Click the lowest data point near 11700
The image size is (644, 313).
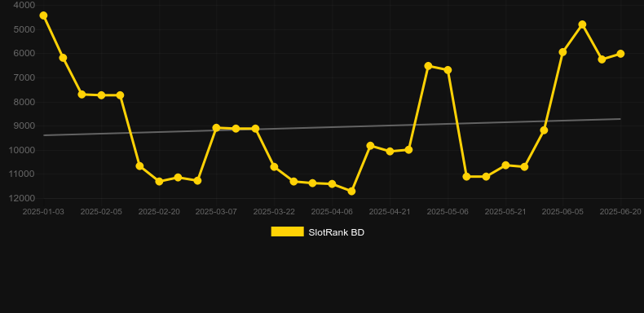pos(351,192)
